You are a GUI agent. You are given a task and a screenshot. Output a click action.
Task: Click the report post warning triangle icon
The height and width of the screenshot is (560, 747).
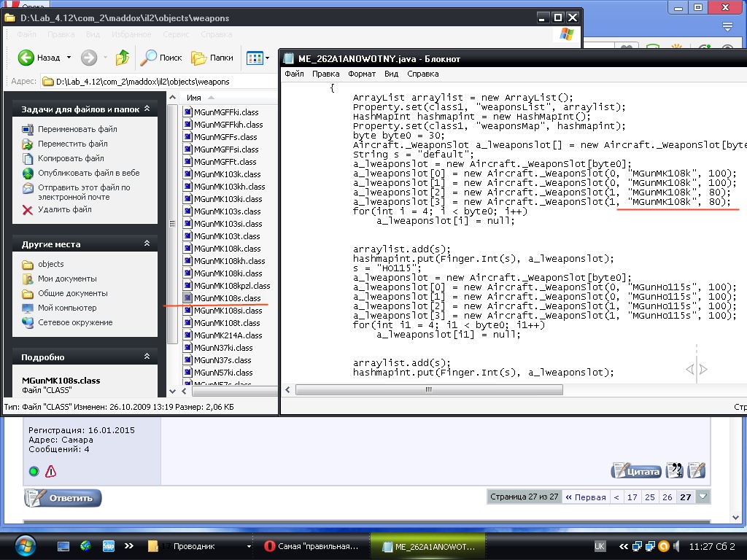(50, 471)
